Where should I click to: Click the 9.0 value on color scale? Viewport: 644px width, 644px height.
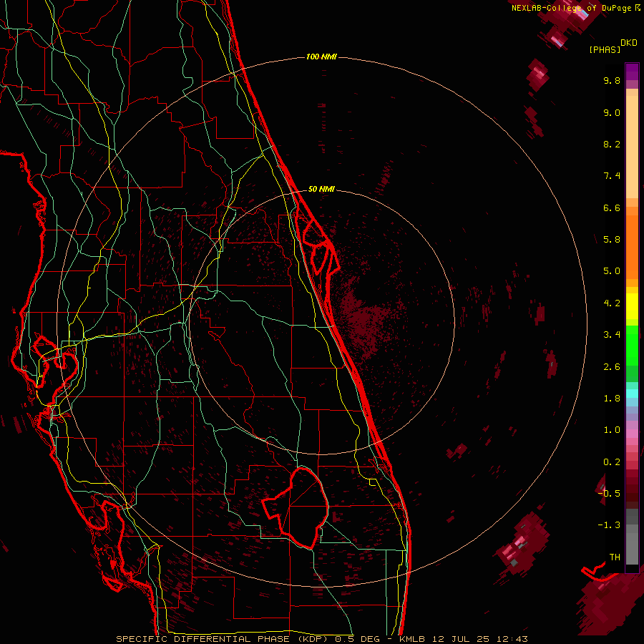point(612,112)
